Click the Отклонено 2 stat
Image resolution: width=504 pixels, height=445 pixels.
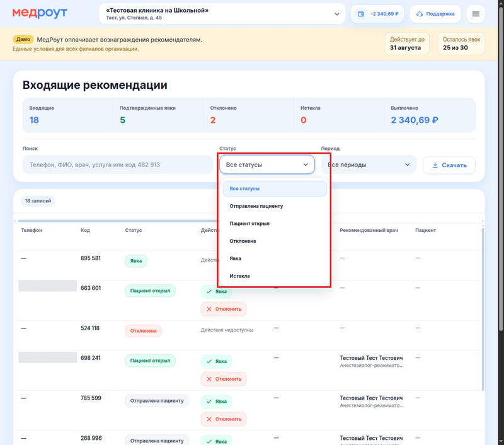(248, 115)
